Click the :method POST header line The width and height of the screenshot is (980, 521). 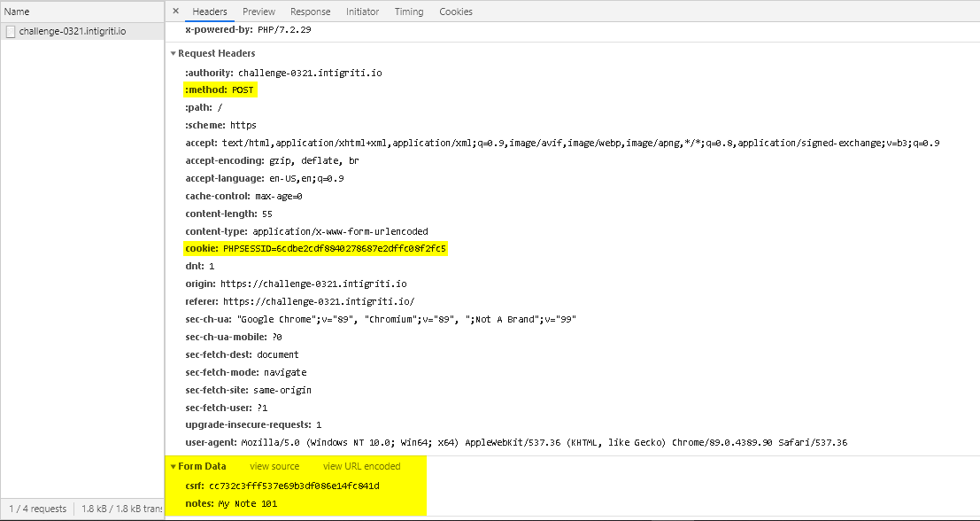point(220,90)
